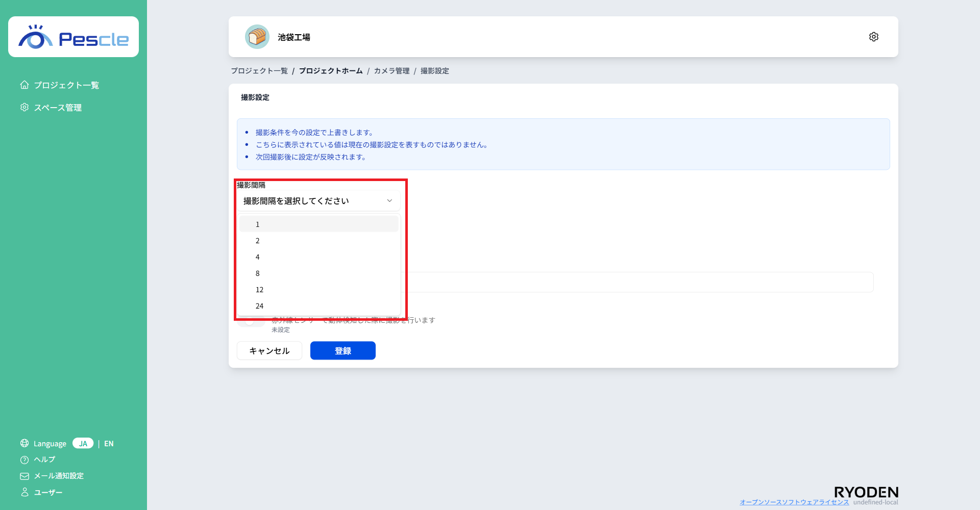The width and height of the screenshot is (980, 510).
Task: Navigate to カメラ管理 breadcrumb
Action: pyautogui.click(x=391, y=71)
